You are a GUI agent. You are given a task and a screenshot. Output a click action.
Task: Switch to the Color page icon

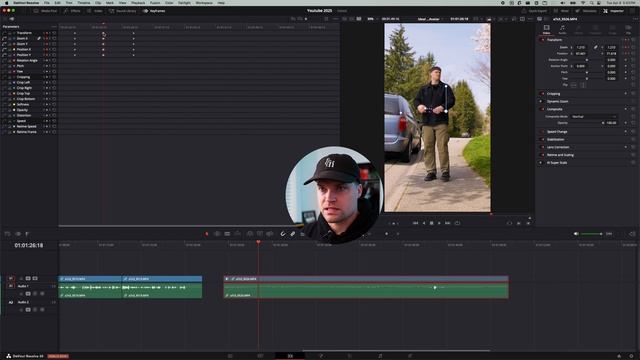click(350, 356)
